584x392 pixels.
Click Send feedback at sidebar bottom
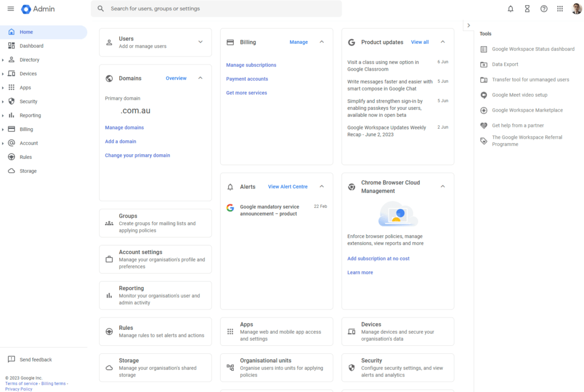(x=30, y=360)
